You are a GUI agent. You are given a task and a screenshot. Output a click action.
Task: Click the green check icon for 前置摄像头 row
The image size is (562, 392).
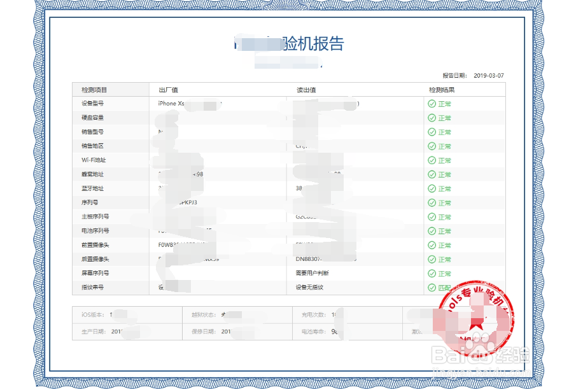pyautogui.click(x=432, y=246)
